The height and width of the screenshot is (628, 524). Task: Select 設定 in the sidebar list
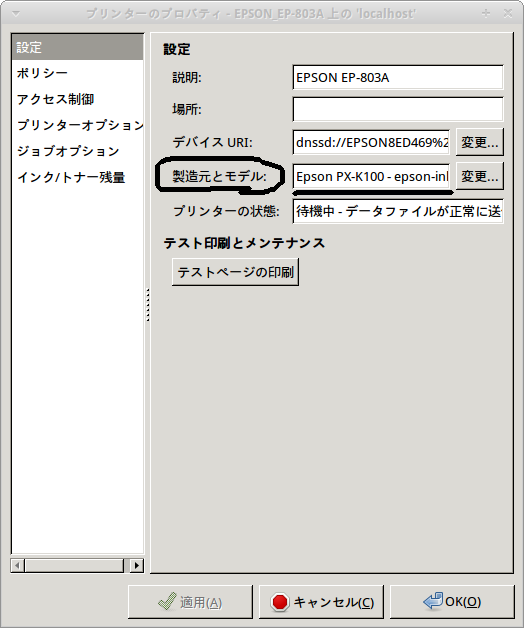coord(77,47)
